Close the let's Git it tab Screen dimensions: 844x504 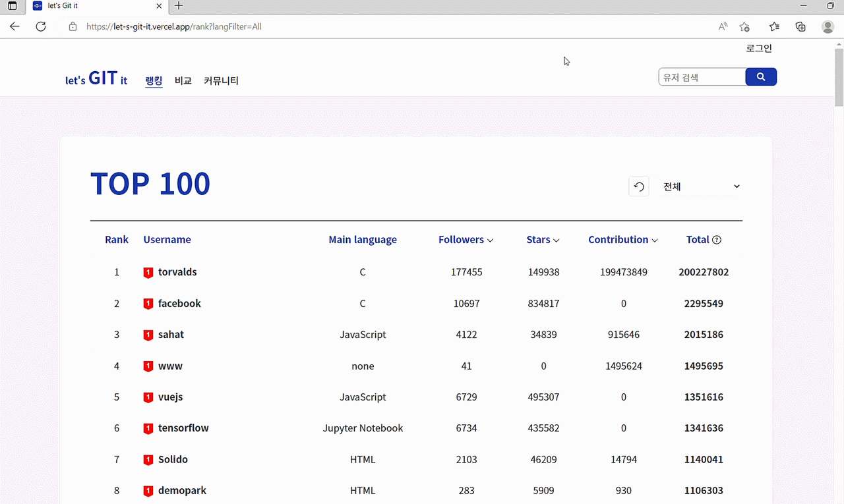point(159,6)
